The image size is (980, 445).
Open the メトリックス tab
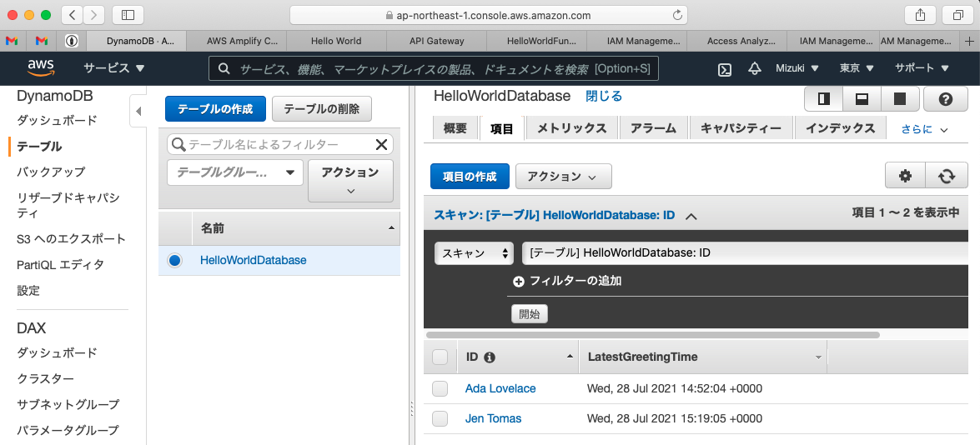[572, 128]
